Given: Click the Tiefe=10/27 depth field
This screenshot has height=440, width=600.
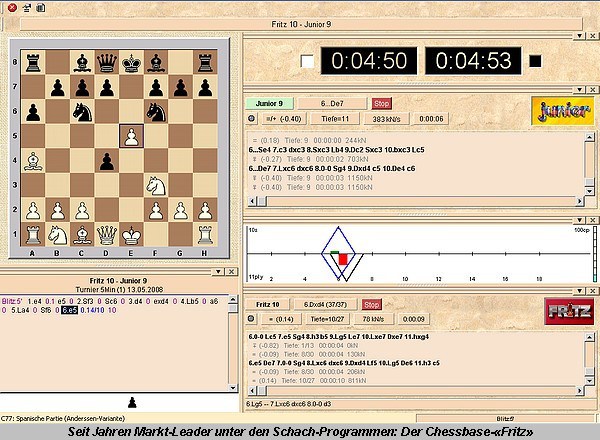Looking at the screenshot, I should point(327,319).
